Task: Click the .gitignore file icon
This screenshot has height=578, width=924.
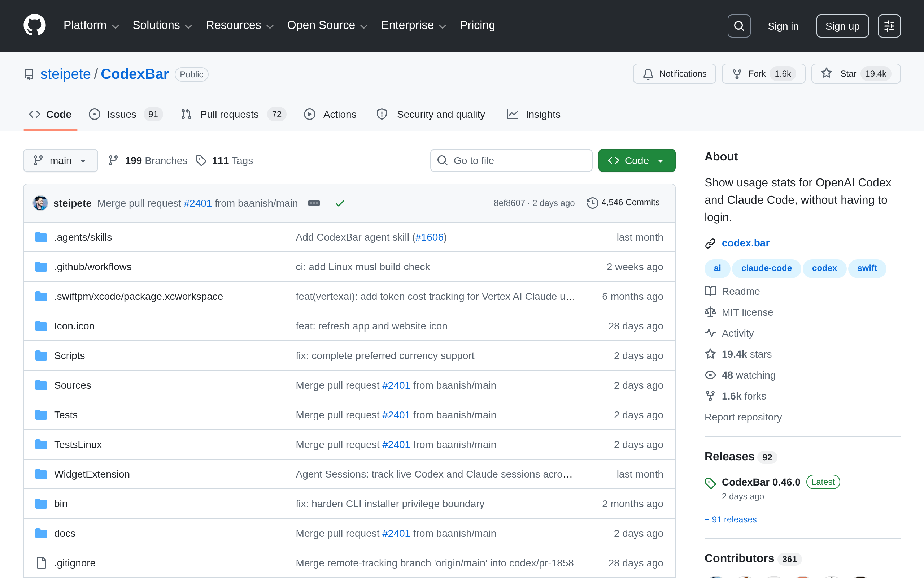Action: point(41,563)
